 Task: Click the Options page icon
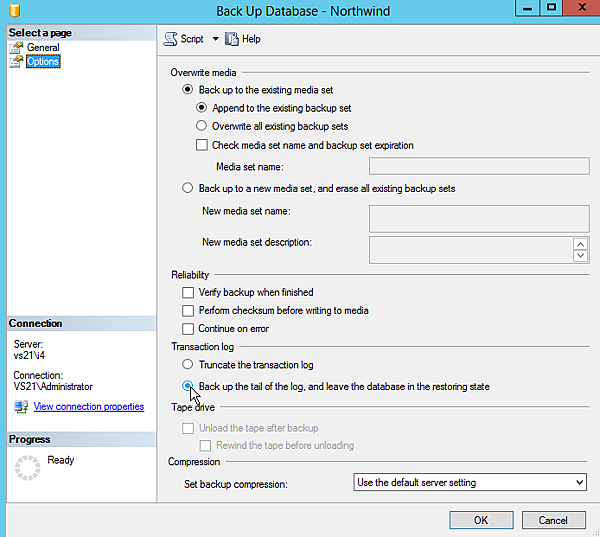16,61
